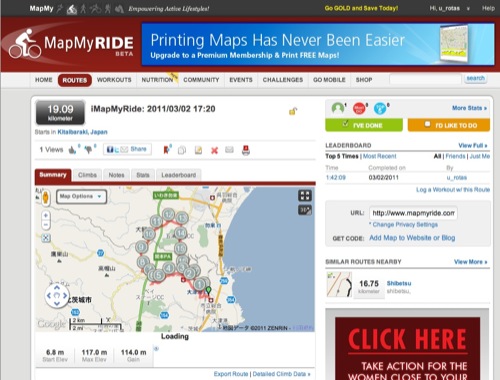Click the print route icon
Image resolution: width=500 pixels, height=380 pixels.
click(246, 150)
